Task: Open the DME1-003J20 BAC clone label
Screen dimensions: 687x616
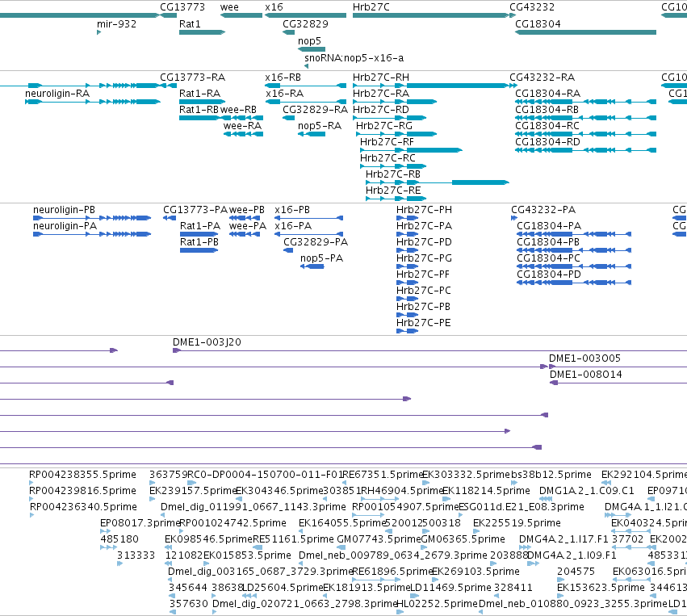Action: [x=207, y=342]
